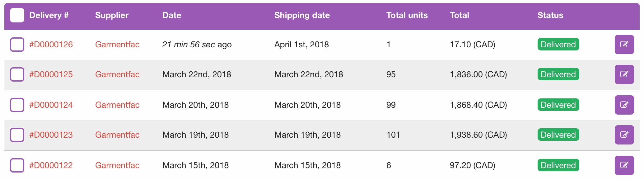Sort by the Date column header
The image size is (644, 180).
coord(172,15)
